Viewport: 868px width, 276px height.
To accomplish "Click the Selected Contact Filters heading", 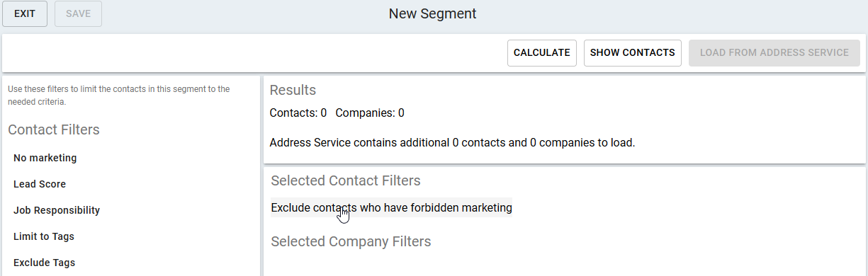I will click(346, 180).
